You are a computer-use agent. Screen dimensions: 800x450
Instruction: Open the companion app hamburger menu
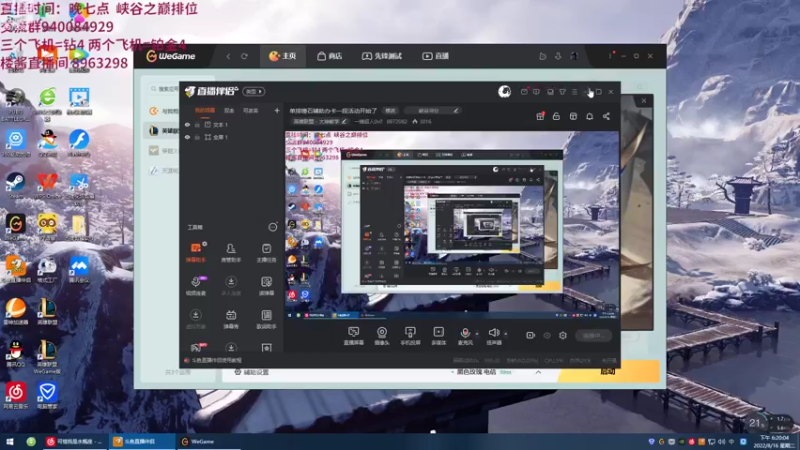tap(574, 92)
